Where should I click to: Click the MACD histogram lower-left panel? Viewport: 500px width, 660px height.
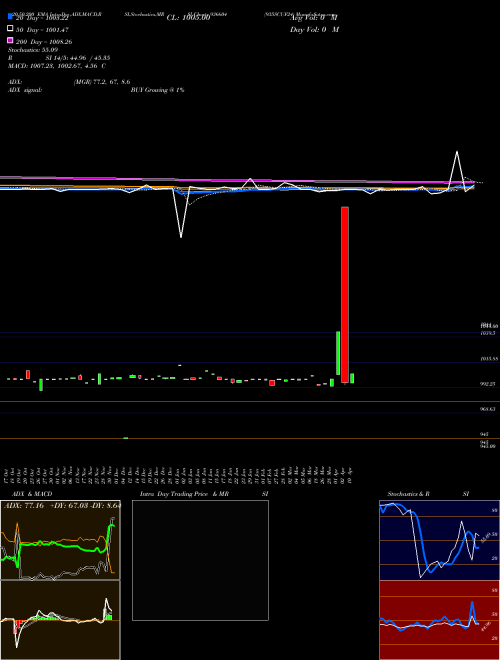tap(60, 620)
